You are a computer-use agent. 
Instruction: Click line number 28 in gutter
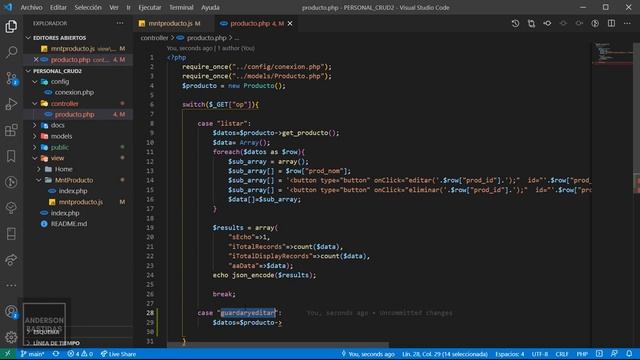pyautogui.click(x=151, y=313)
